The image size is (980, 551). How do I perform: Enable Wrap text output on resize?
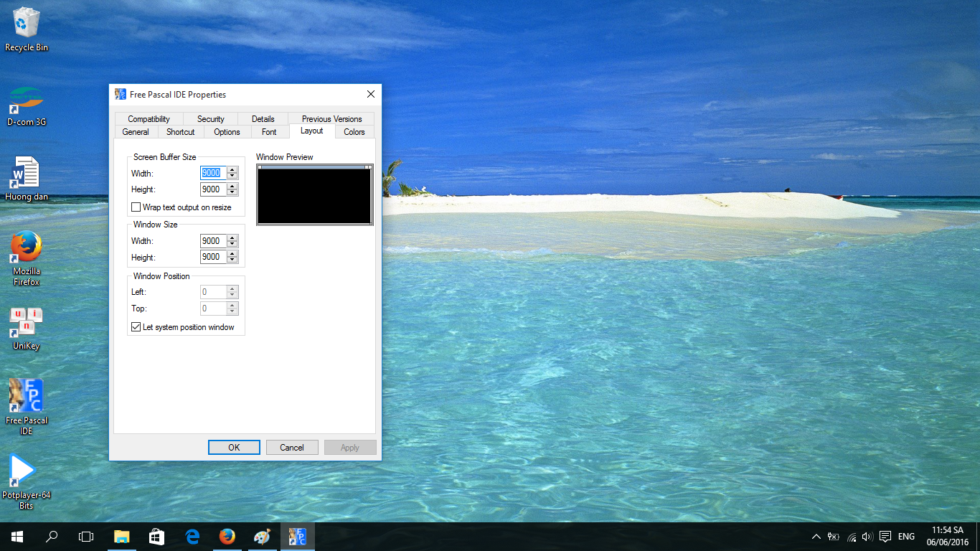pyautogui.click(x=136, y=207)
